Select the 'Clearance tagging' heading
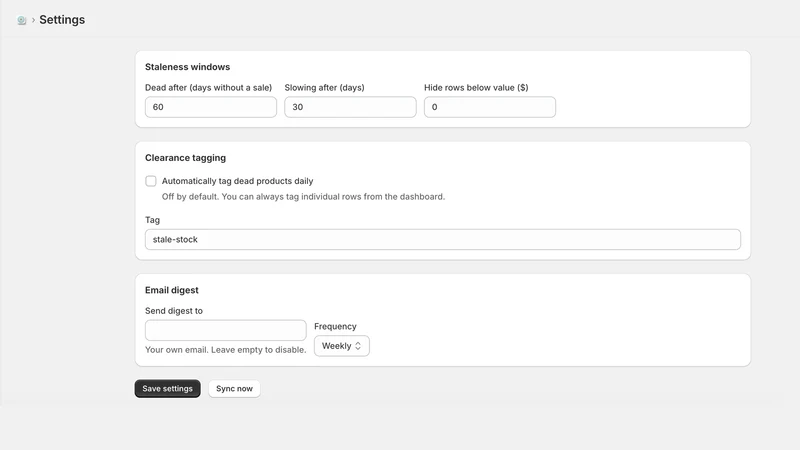This screenshot has height=450, width=800. (x=185, y=158)
